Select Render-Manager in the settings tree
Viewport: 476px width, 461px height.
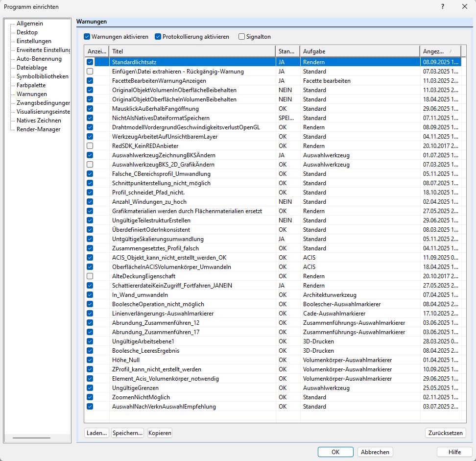pos(38,129)
